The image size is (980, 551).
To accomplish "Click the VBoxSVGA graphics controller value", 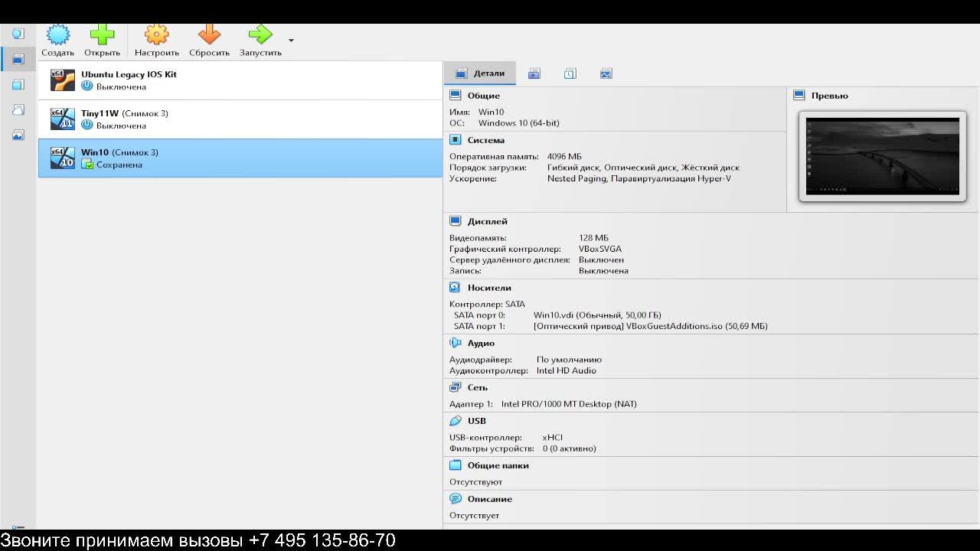I will click(600, 249).
